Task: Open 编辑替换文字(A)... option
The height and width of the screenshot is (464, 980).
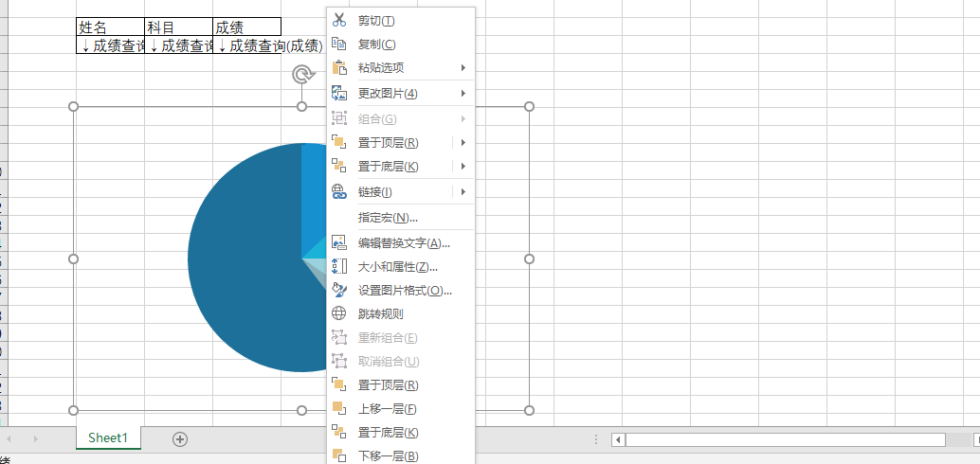Action: (x=404, y=243)
